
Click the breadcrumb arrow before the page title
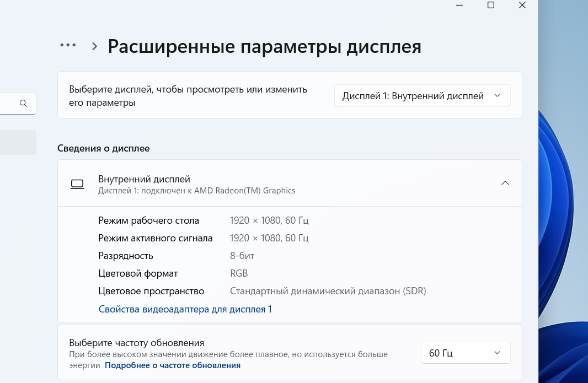click(x=95, y=47)
